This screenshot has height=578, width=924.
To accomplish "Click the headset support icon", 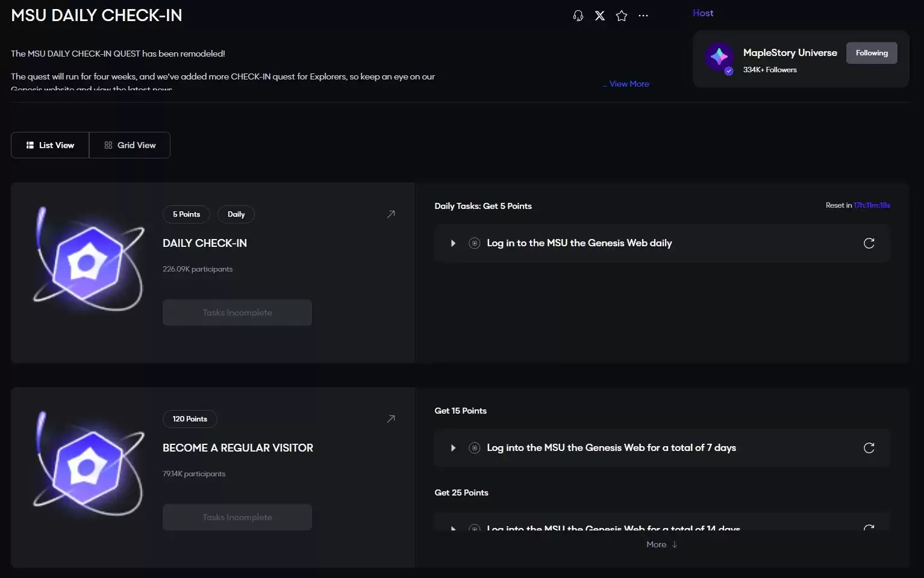I will [578, 16].
